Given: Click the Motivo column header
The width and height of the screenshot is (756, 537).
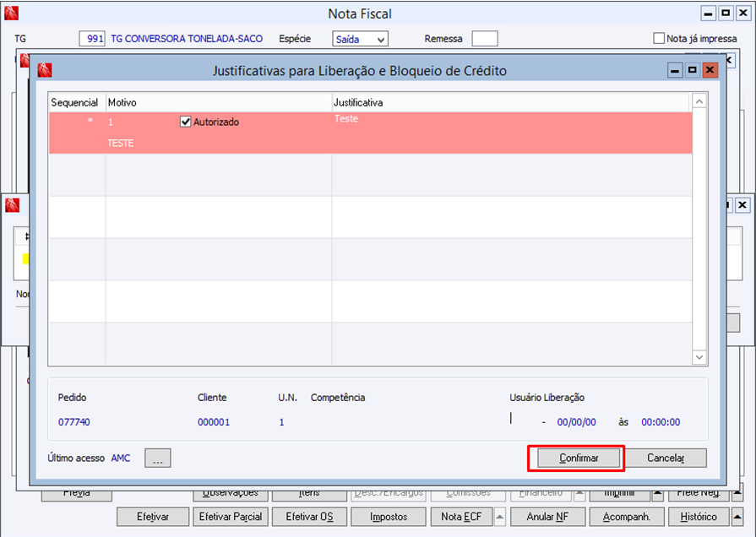Looking at the screenshot, I should pos(219,103).
